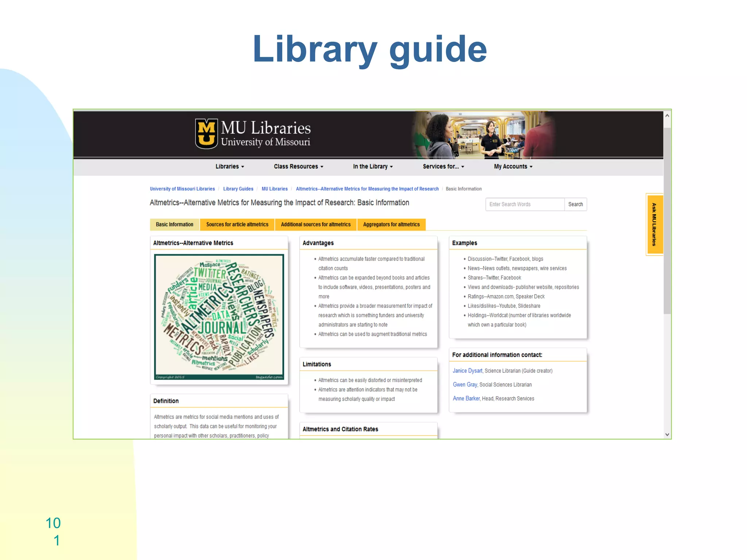This screenshot has height=560, width=747.
Task: Click the Altmetrics--Alternative Metrics box heading
Action: click(x=193, y=243)
